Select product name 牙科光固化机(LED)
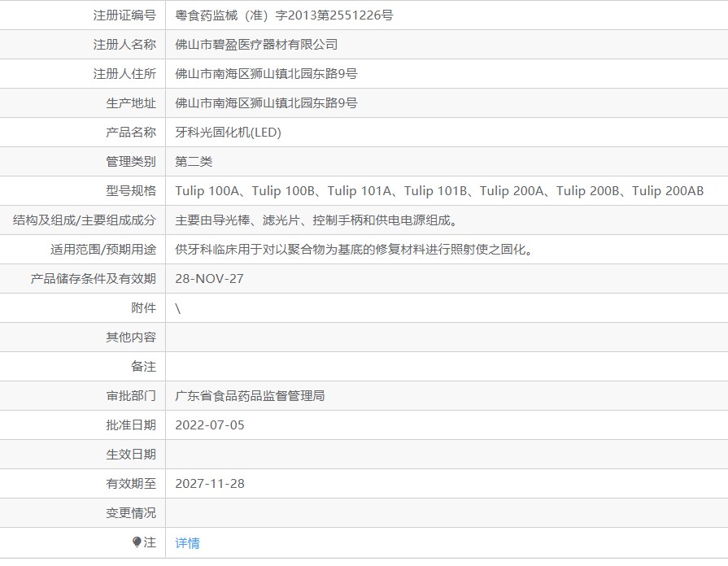 [x=228, y=133]
